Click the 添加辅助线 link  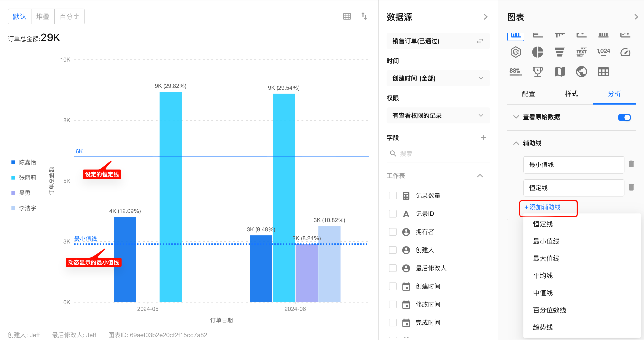coord(542,207)
